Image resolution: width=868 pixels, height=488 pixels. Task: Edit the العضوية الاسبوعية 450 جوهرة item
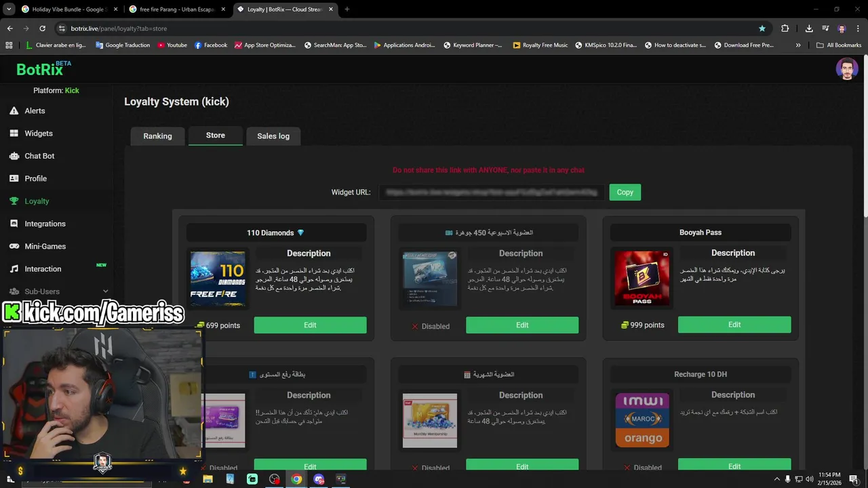pyautogui.click(x=522, y=325)
